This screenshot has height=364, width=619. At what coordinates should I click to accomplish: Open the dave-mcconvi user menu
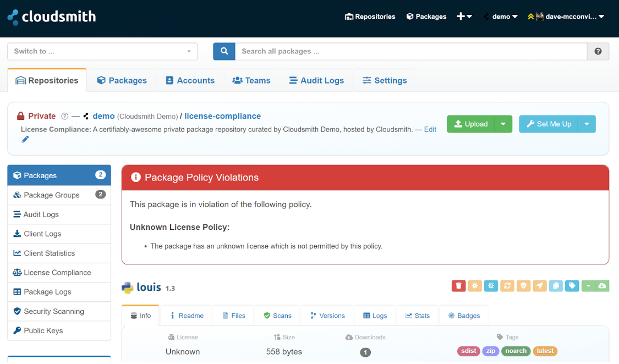tap(565, 16)
